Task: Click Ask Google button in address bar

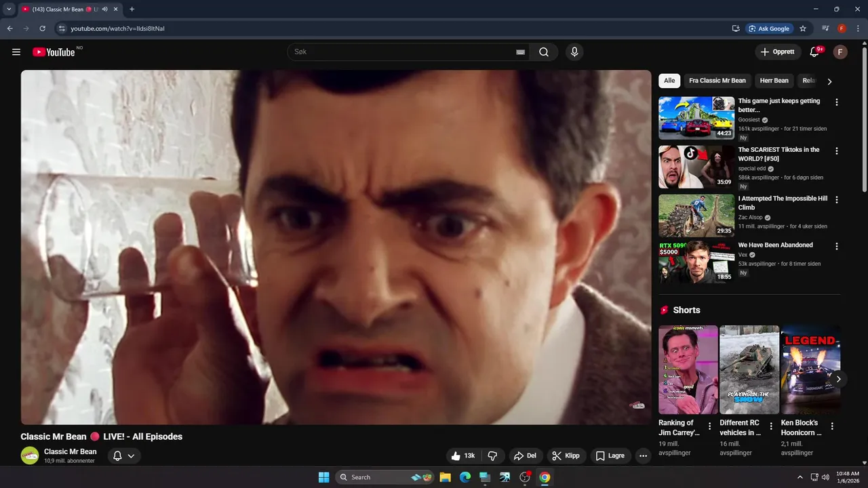Action: tap(769, 28)
